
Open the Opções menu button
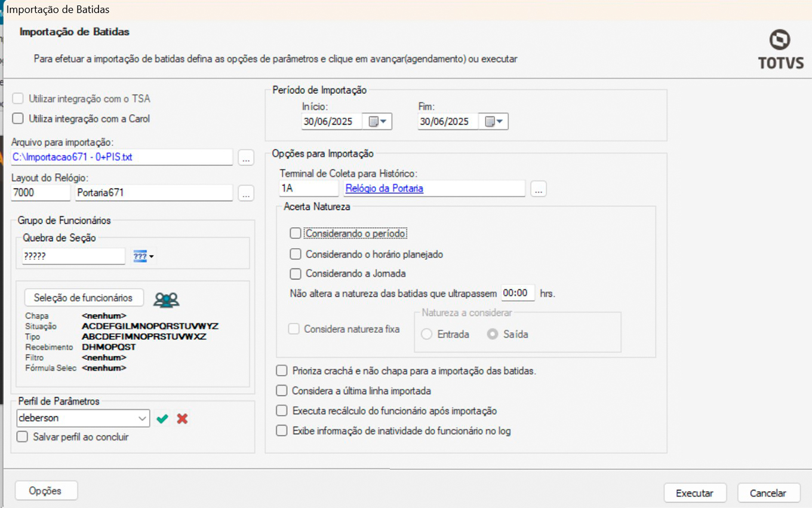point(46,491)
